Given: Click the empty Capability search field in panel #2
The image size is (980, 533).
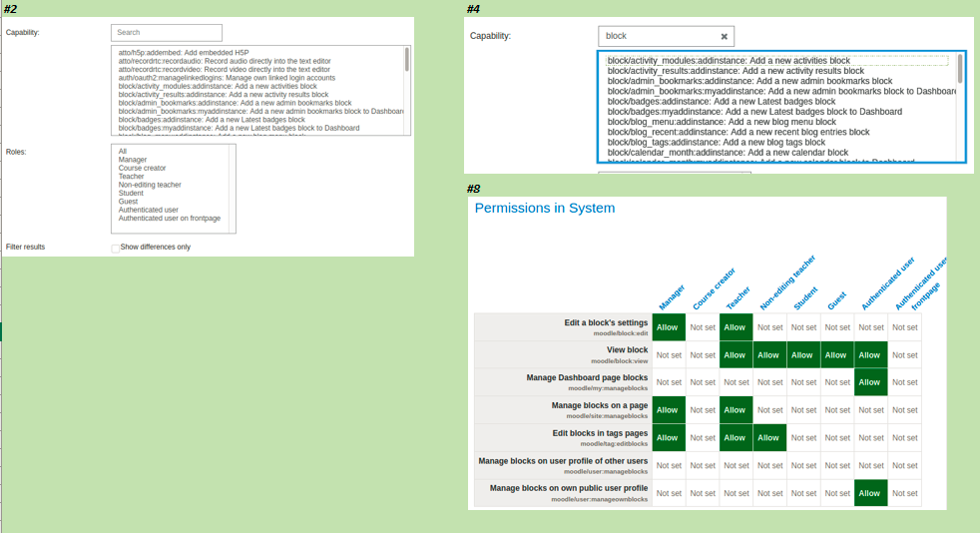Looking at the screenshot, I should pos(167,33).
